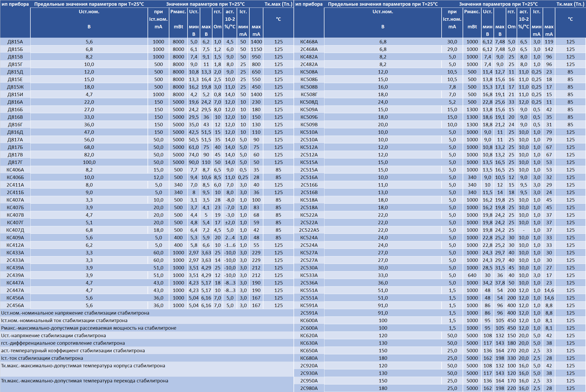Select the left table's rст. column header
Image resolution: width=586 pixels, height=392 pixels.
click(x=217, y=19)
